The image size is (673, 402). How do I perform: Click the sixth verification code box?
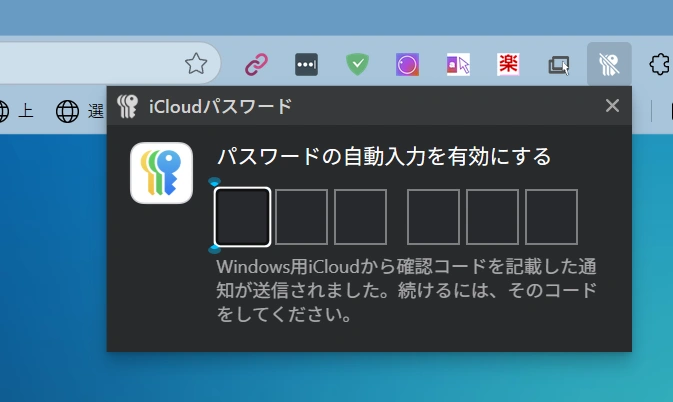coord(551,217)
